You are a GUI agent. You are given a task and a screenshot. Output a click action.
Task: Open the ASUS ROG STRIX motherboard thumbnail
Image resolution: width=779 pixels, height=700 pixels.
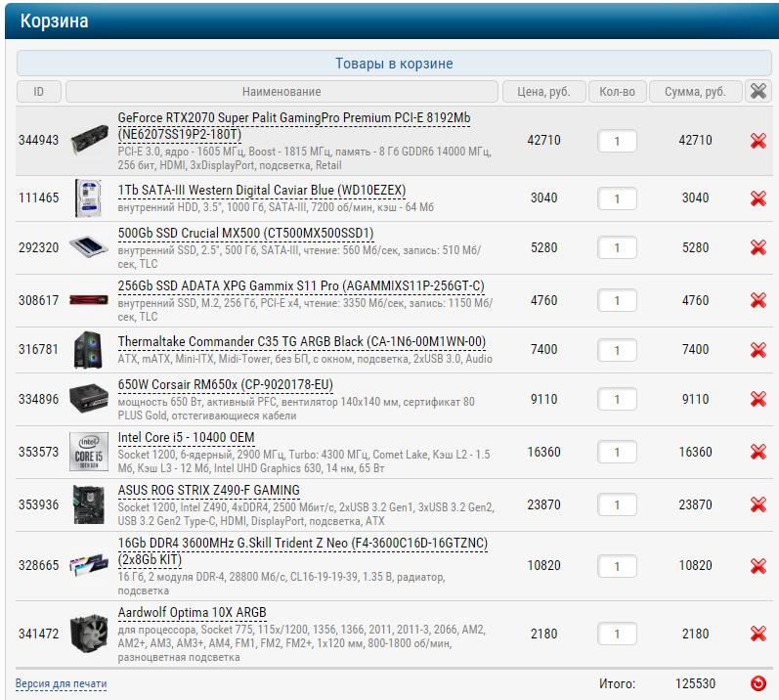click(89, 504)
